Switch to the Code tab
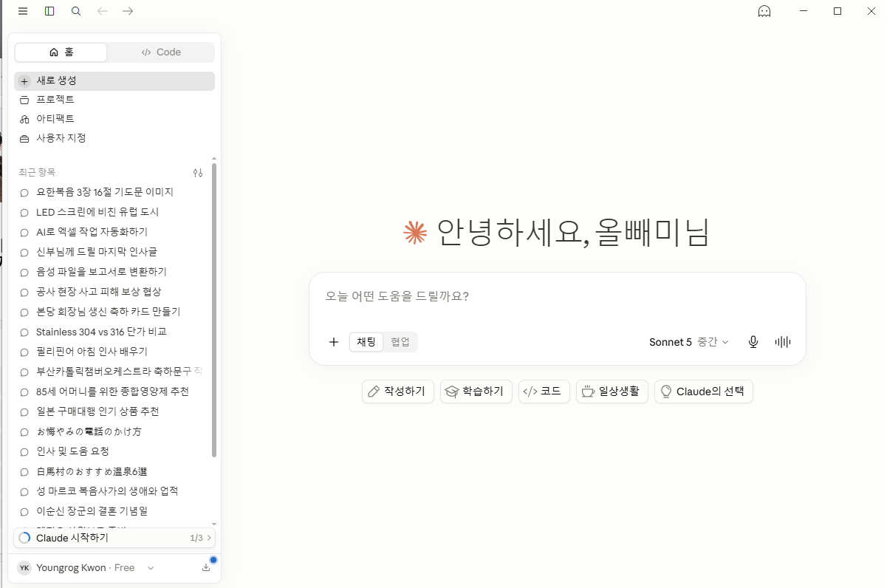 point(161,52)
